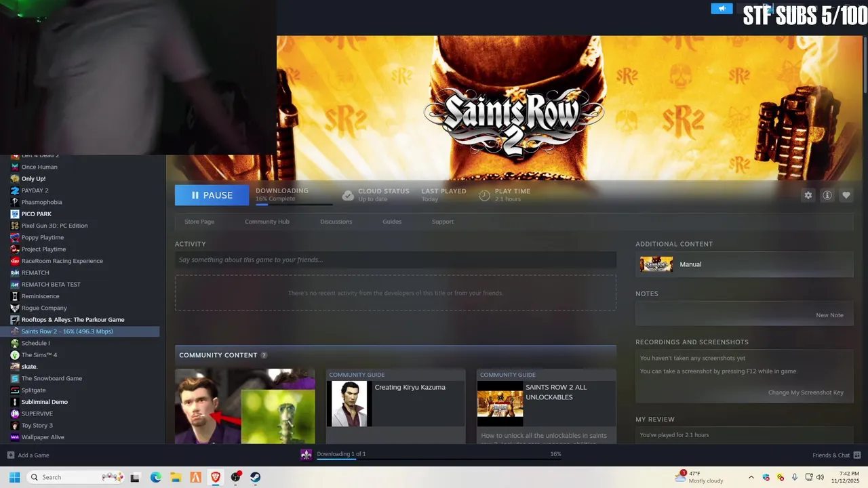Viewport: 868px width, 488px height.
Task: Open Steam from the Windows taskbar
Action: pyautogui.click(x=256, y=477)
